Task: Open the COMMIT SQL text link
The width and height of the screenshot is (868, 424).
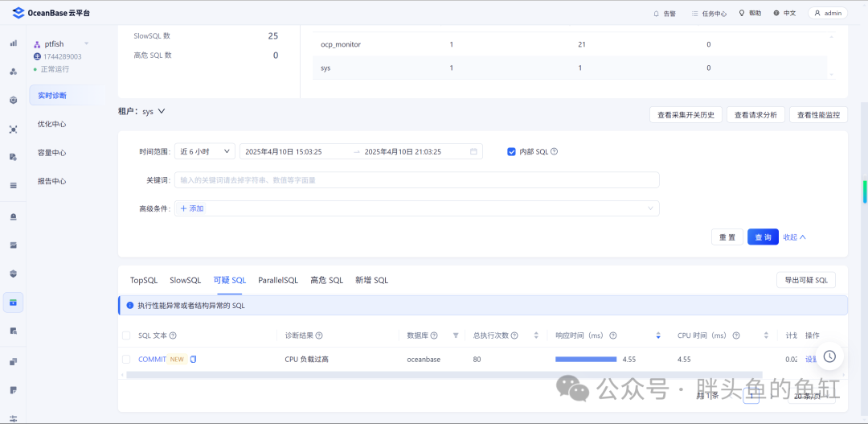Action: click(x=152, y=359)
